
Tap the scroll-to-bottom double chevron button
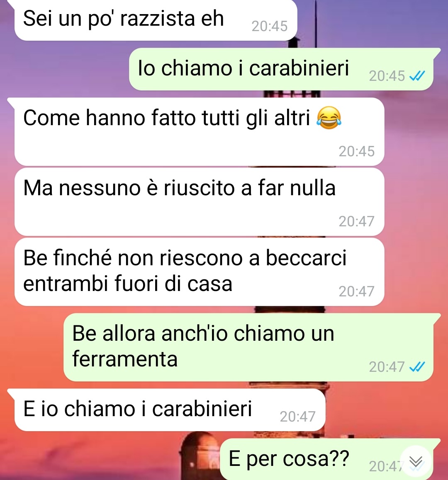coord(416,461)
